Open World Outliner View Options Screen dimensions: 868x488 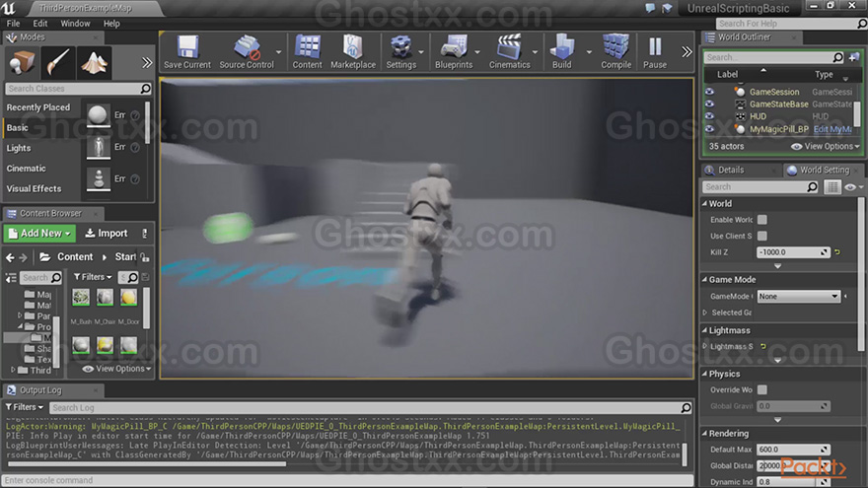tap(826, 146)
